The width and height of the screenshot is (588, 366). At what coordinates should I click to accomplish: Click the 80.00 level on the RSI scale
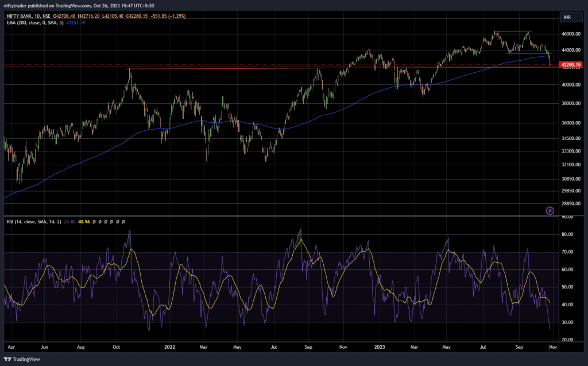(567, 235)
